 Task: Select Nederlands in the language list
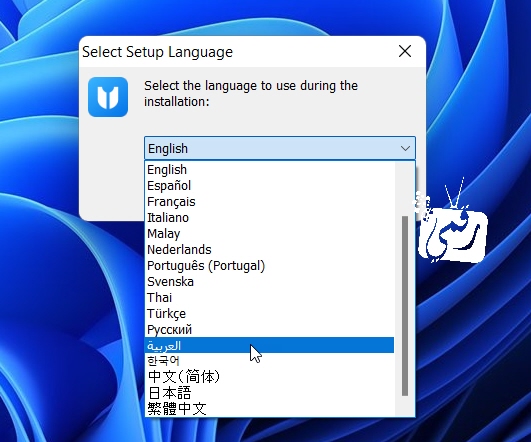(x=270, y=250)
